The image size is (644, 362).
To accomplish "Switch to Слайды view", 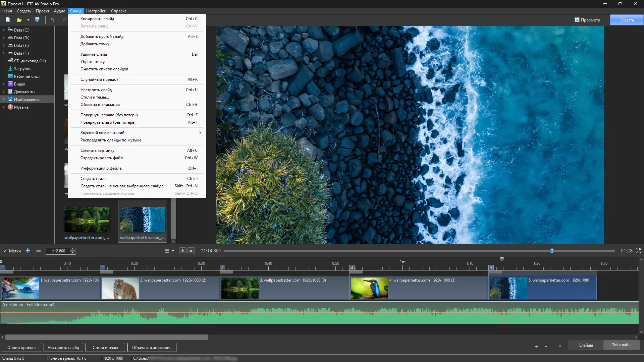I will 586,345.
